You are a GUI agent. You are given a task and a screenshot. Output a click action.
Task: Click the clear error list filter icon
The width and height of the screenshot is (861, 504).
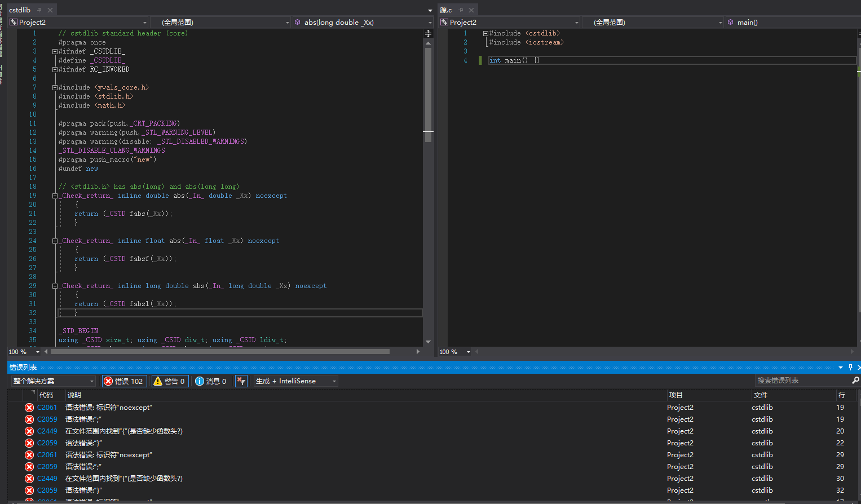pyautogui.click(x=241, y=381)
